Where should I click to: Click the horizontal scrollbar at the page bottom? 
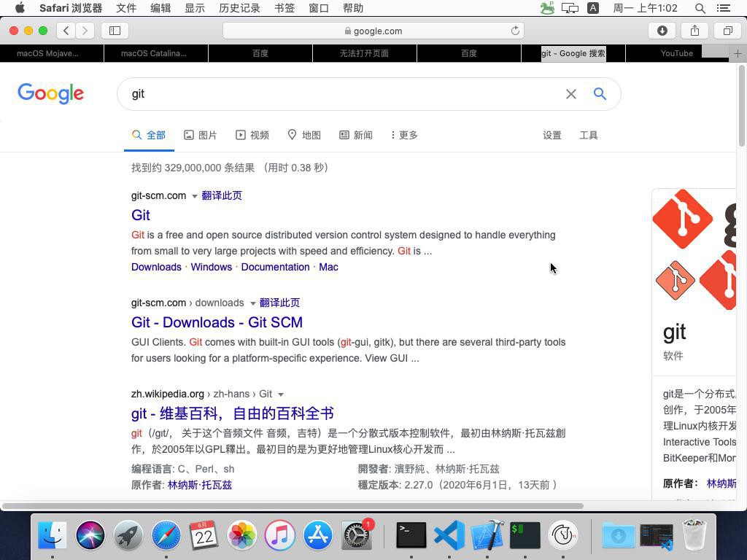(x=293, y=506)
